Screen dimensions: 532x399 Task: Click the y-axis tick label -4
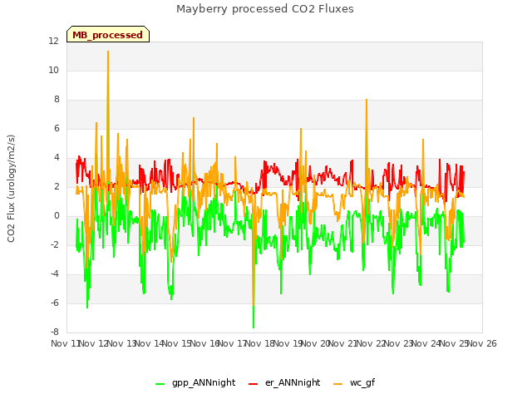click(55, 273)
